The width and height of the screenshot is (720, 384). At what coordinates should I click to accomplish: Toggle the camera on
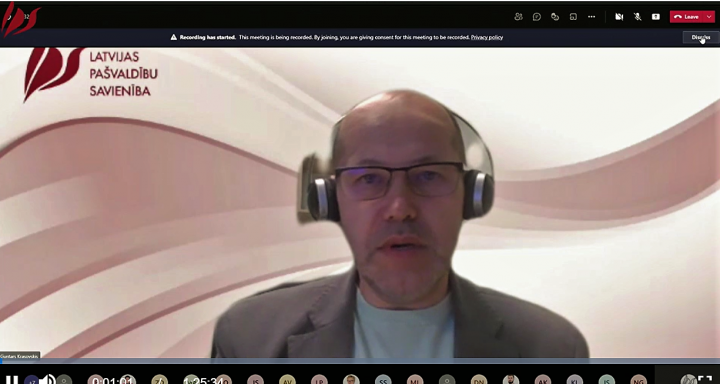click(619, 17)
